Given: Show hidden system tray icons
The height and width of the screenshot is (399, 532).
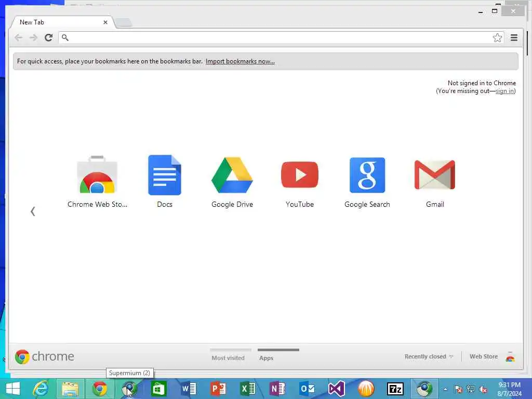Looking at the screenshot, I should pyautogui.click(x=445, y=389).
